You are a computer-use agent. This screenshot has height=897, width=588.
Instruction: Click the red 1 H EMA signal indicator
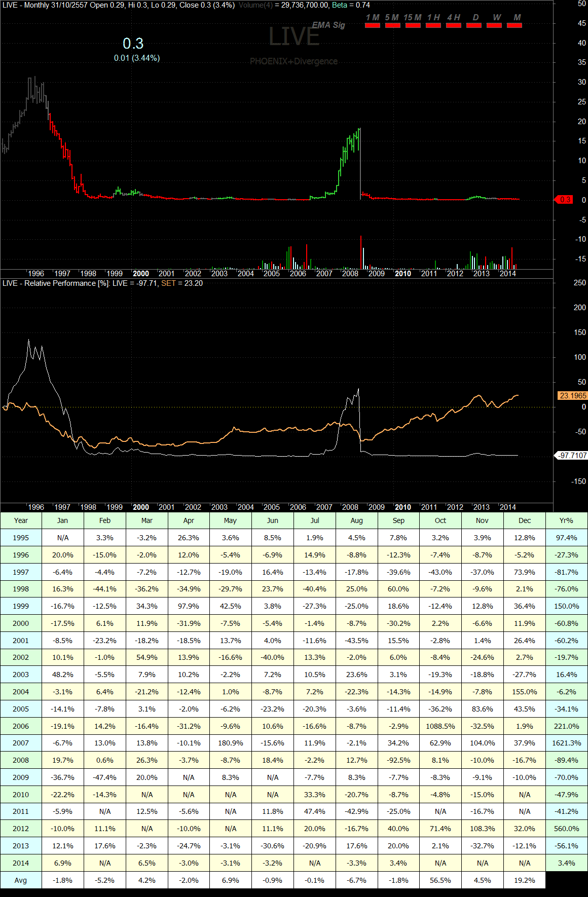coord(433,25)
